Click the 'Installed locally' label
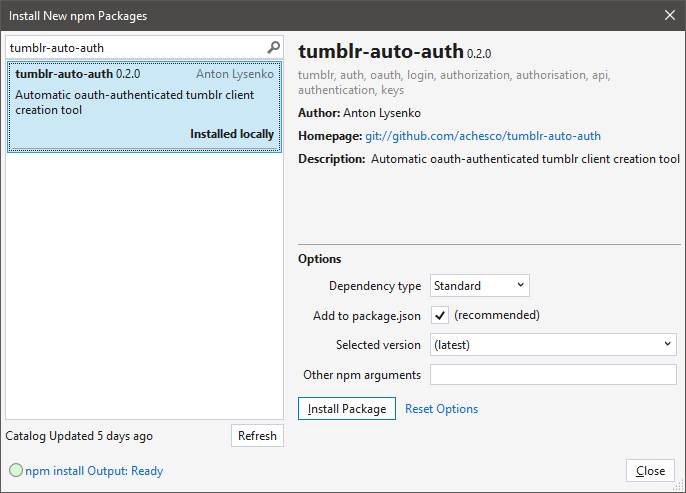The width and height of the screenshot is (686, 493). pyautogui.click(x=232, y=134)
